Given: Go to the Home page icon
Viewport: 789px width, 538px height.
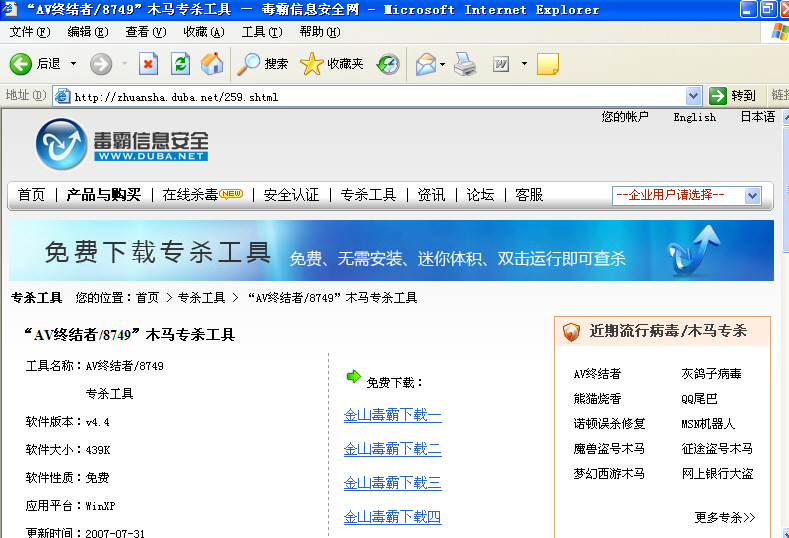Looking at the screenshot, I should (x=212, y=64).
